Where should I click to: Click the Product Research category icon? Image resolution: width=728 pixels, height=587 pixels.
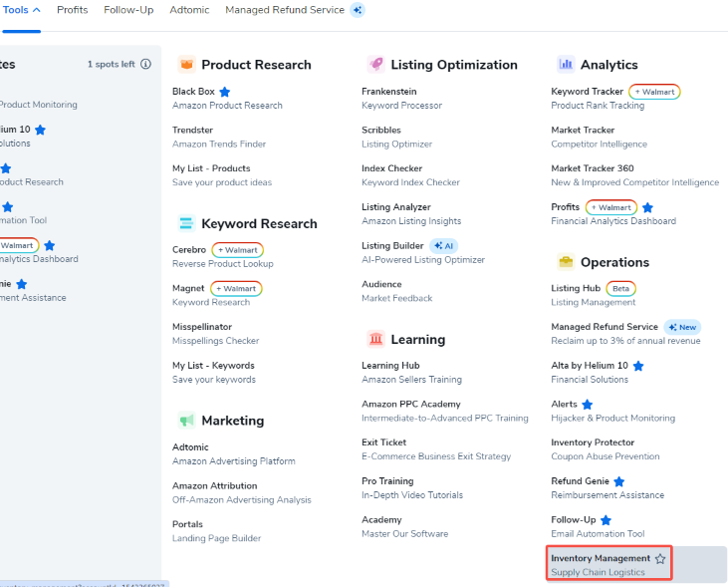click(186, 64)
